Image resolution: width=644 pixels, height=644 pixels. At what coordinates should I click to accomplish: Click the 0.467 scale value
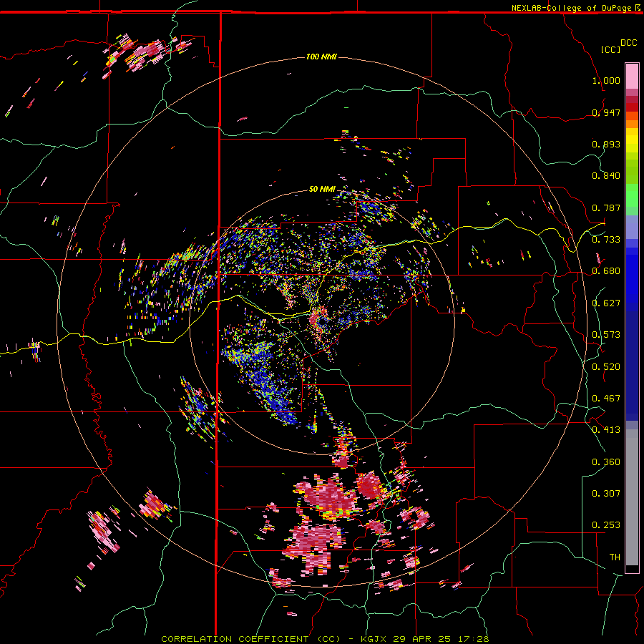[606, 399]
